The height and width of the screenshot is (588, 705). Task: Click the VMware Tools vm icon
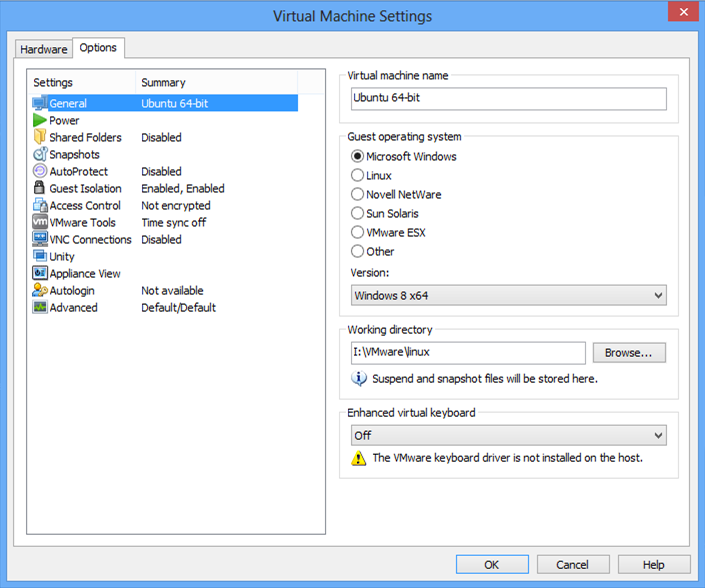pos(40,222)
